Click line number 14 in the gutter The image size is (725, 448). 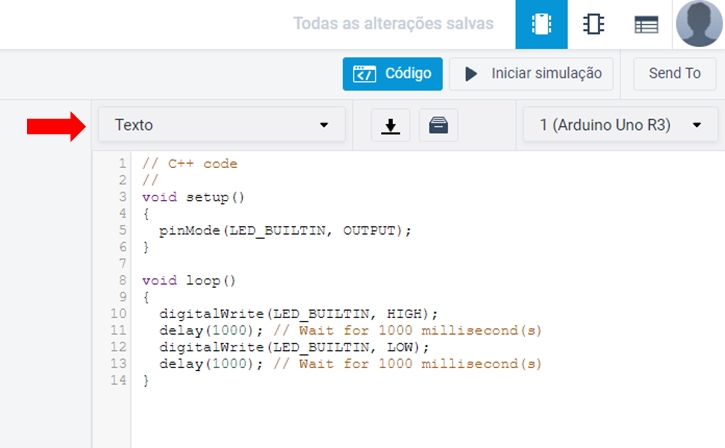click(118, 380)
